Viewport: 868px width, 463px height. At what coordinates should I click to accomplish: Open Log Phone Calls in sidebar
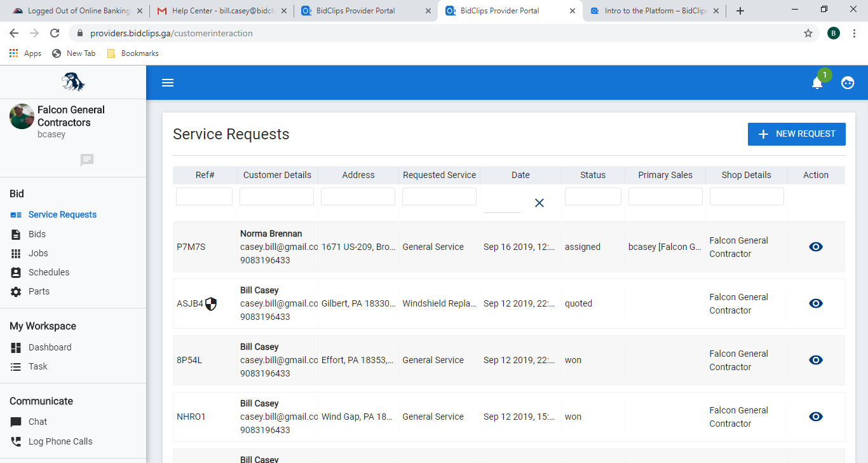60,441
